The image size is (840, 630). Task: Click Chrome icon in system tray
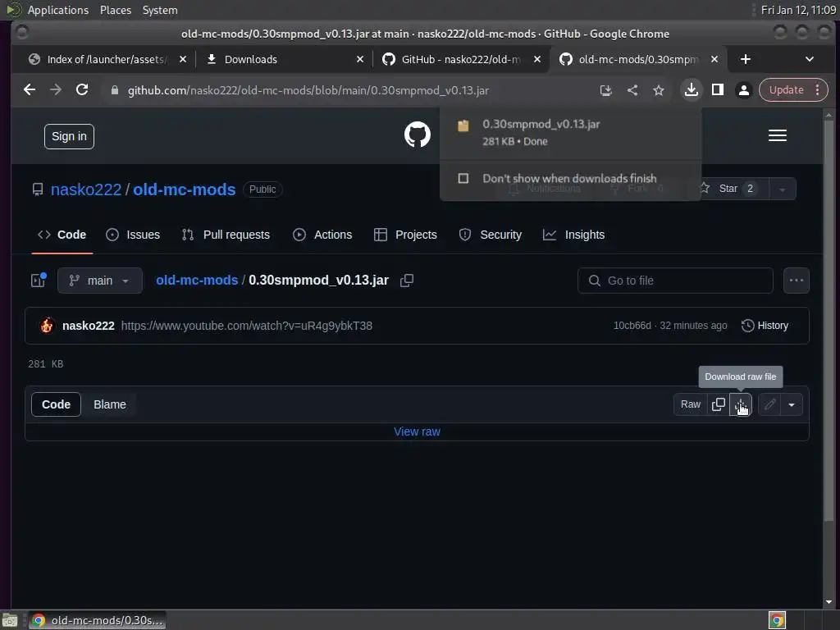tap(778, 620)
